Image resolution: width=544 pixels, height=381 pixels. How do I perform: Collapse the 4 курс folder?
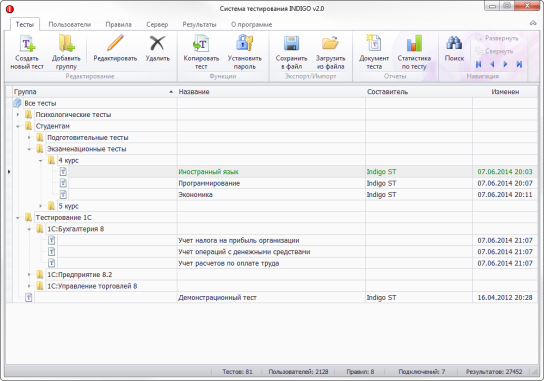click(41, 161)
